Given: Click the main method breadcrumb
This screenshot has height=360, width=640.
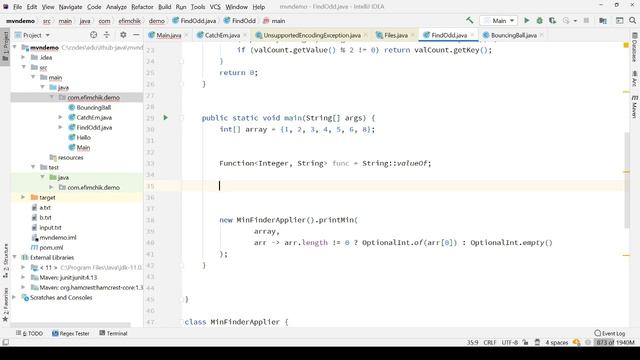Looking at the screenshot, I should pos(274,21).
